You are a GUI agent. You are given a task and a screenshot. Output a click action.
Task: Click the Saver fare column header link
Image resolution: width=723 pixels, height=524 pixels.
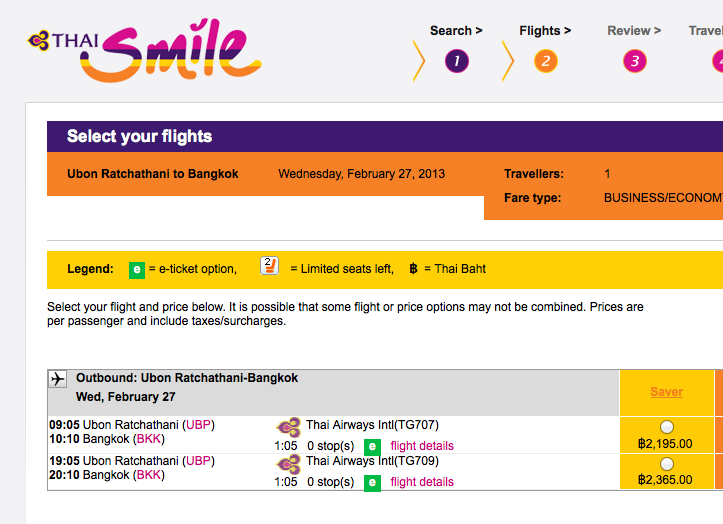pos(667,392)
